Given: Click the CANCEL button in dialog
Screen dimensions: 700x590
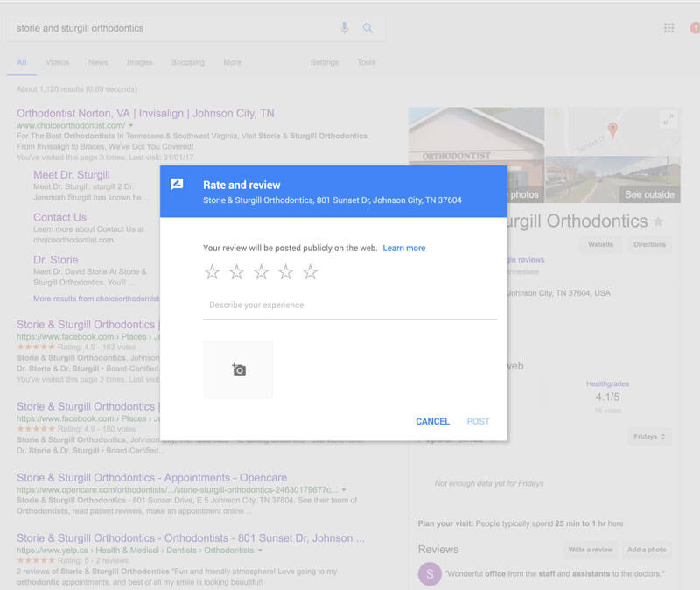Looking at the screenshot, I should tap(432, 421).
